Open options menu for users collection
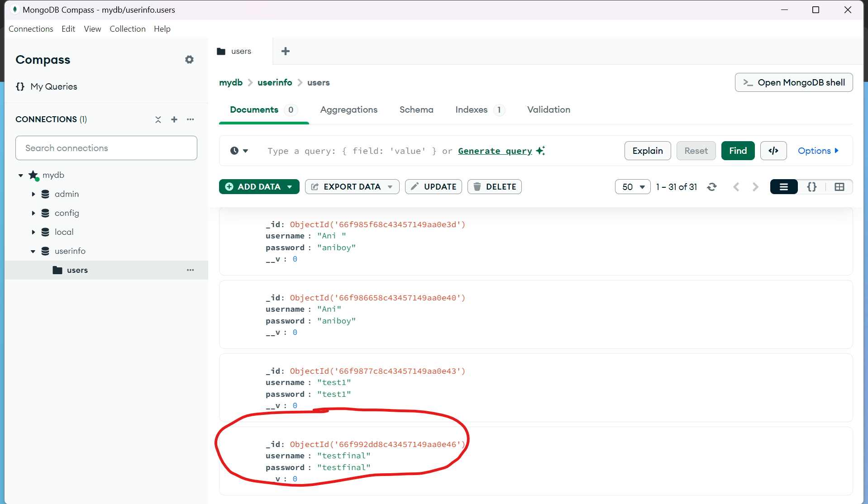Viewport: 868px width, 504px height. tap(191, 270)
